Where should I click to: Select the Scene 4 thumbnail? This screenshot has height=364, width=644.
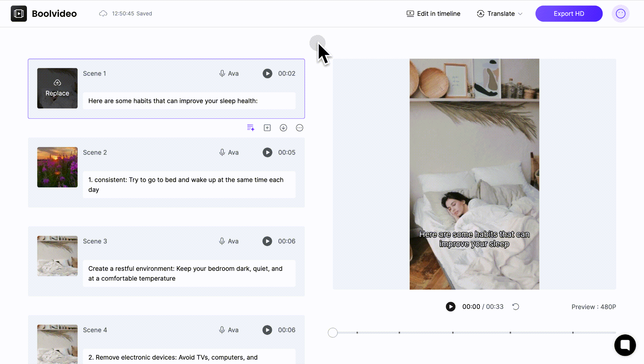point(57,344)
